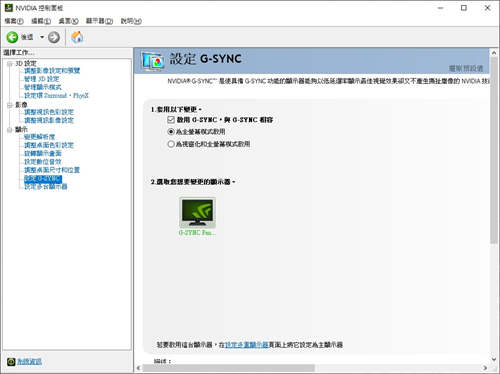Click the 還原預設值 restore defaults link
The image size is (500, 374).
466,68
